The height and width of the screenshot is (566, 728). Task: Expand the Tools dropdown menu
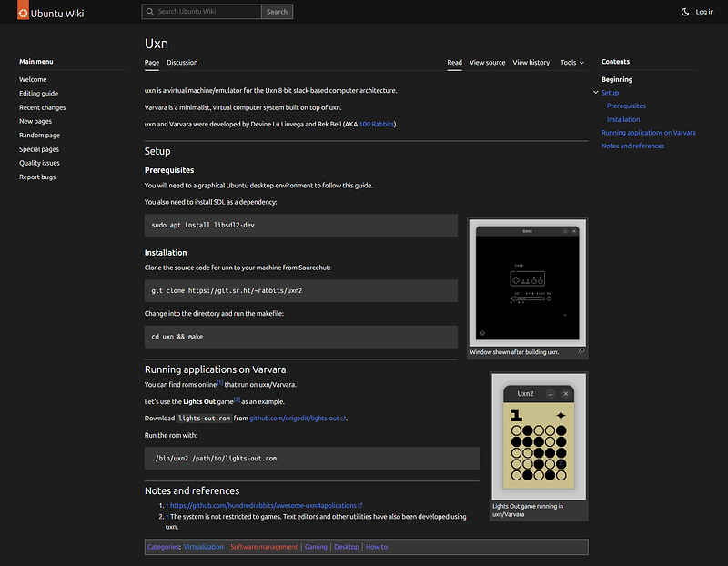pos(572,63)
